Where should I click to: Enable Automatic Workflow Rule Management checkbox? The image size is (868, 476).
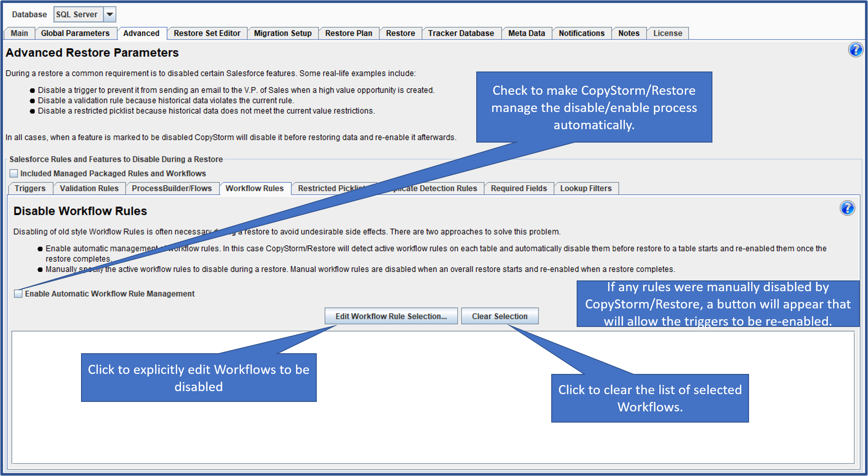(18, 294)
